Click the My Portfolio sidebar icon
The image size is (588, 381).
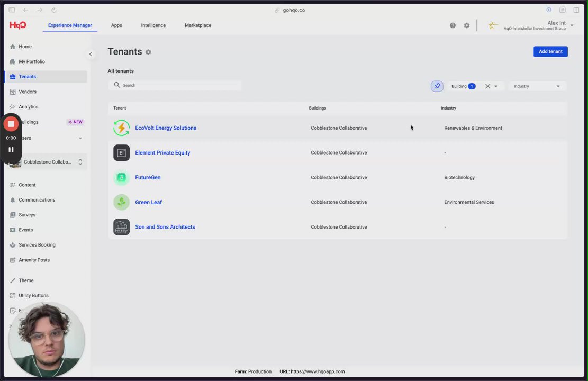(13, 61)
